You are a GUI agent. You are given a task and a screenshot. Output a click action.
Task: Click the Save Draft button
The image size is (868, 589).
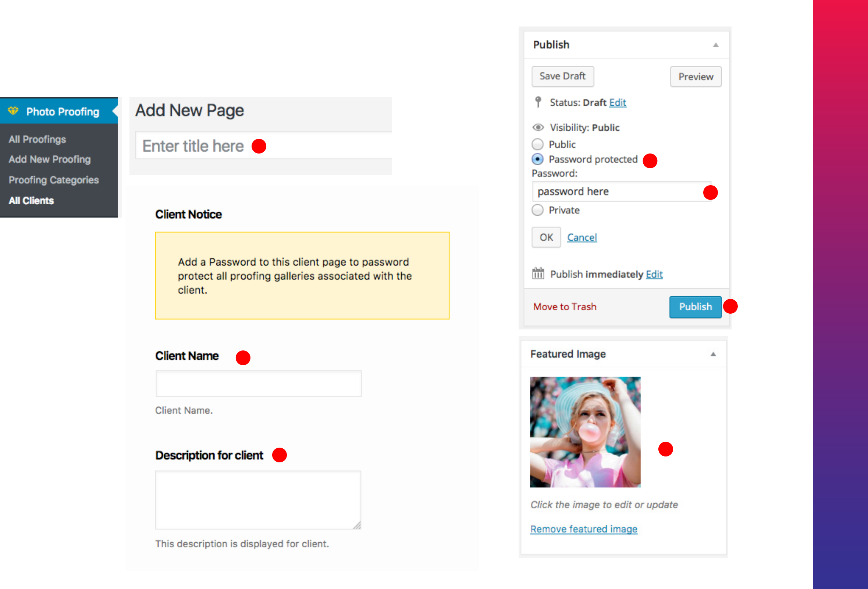pyautogui.click(x=562, y=76)
